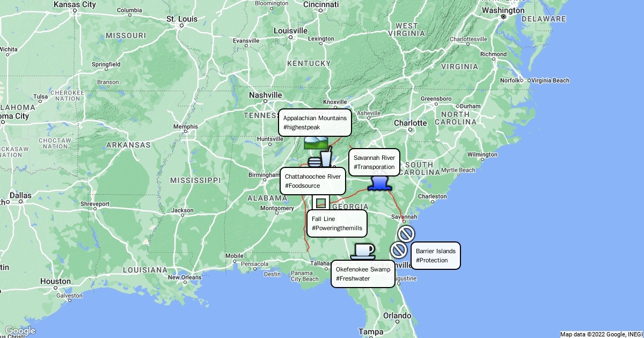
Task: Click the coffee cup marker icon
Action: point(363,251)
